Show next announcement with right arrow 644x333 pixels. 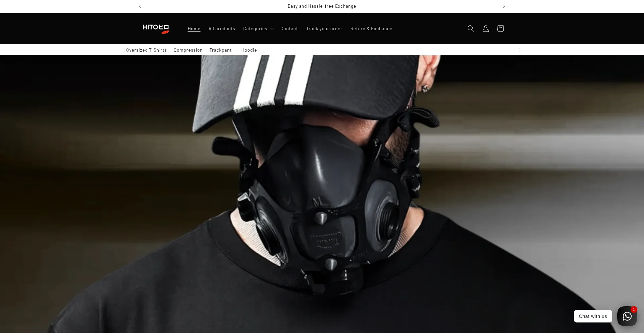(504, 6)
